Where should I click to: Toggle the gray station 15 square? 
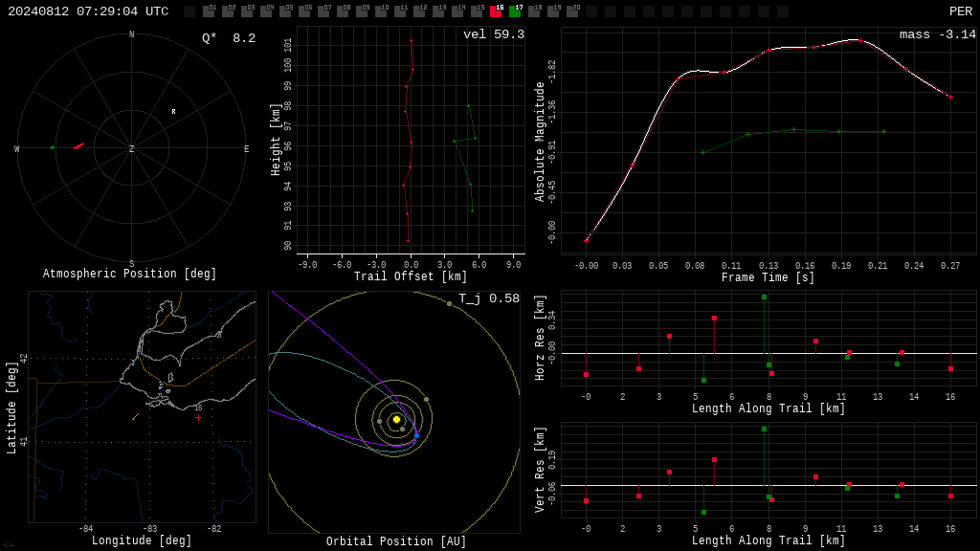(477, 11)
